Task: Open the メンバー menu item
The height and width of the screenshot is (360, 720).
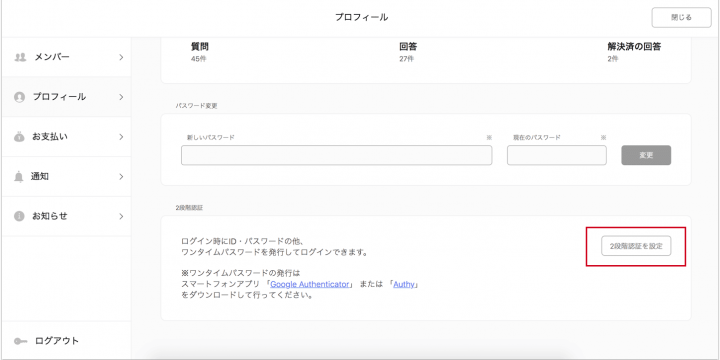Action: click(x=67, y=57)
